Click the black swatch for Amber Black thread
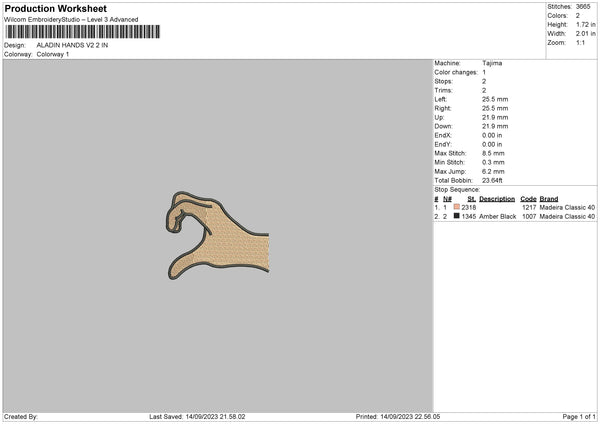Viewport: 600px width, 424px height. tap(457, 216)
